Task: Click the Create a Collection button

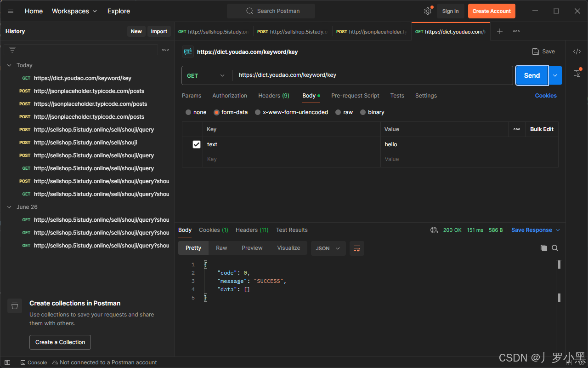Action: pos(60,342)
